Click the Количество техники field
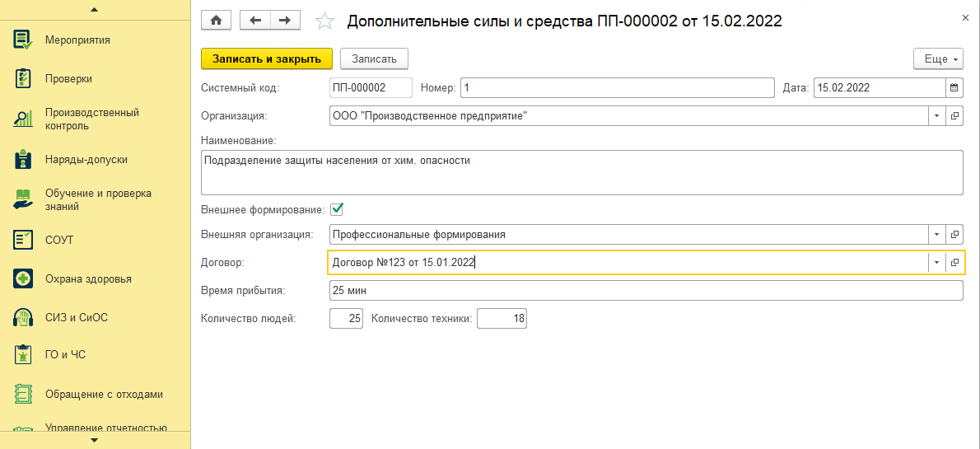 (x=502, y=319)
